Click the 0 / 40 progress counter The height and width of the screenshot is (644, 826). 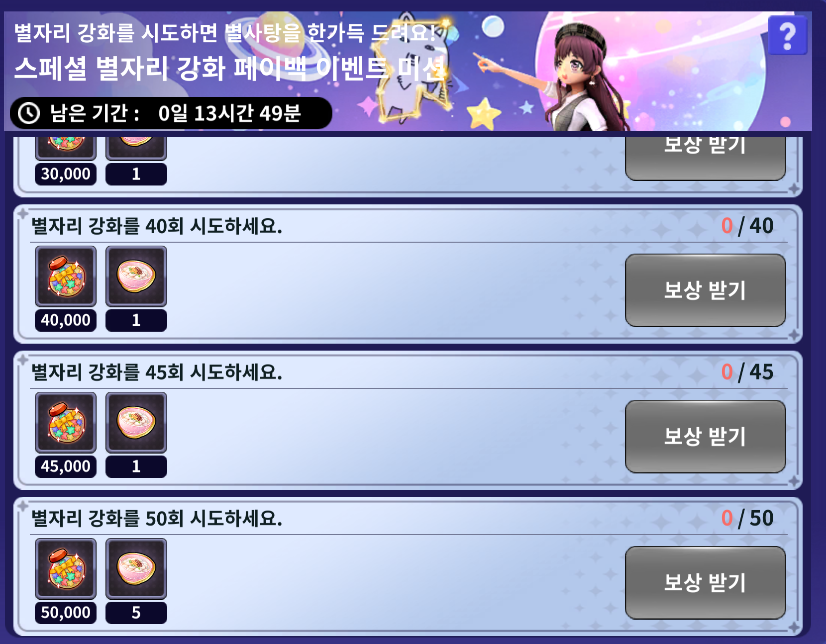pos(747,226)
